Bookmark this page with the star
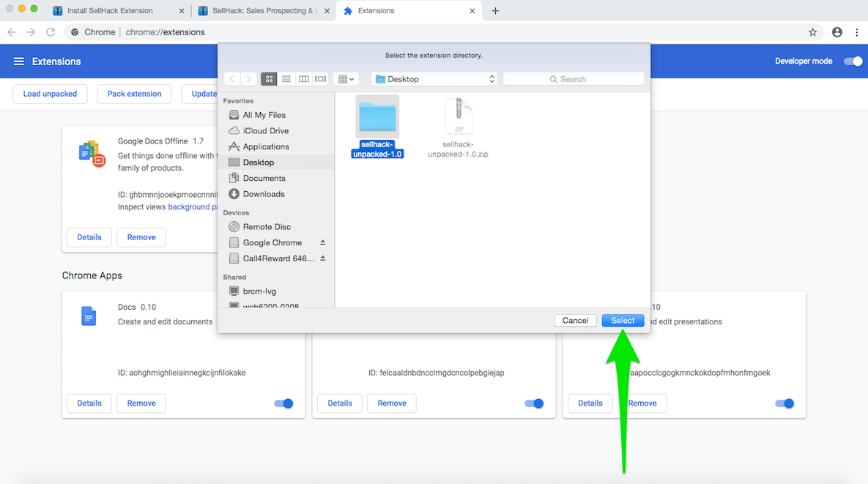 (x=812, y=32)
